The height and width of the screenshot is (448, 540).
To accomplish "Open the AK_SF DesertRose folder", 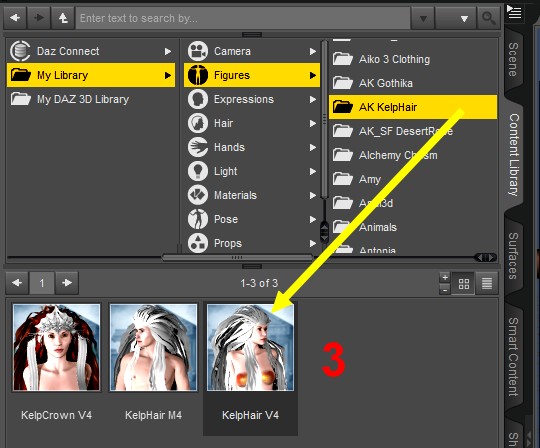I will [x=413, y=131].
